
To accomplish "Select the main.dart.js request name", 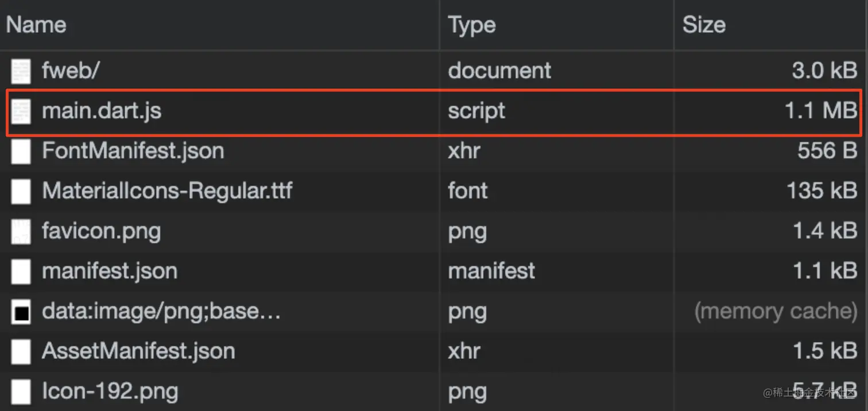I will pyautogui.click(x=102, y=111).
